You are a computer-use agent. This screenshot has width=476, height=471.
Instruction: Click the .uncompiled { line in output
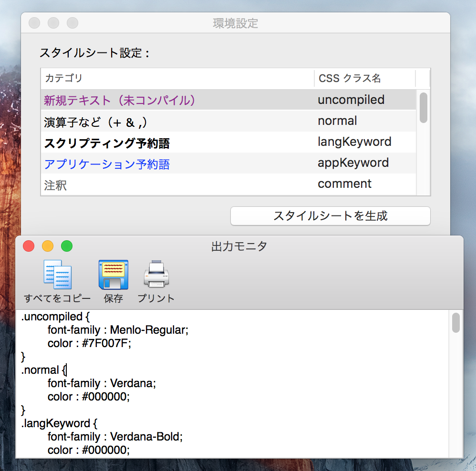point(55,317)
